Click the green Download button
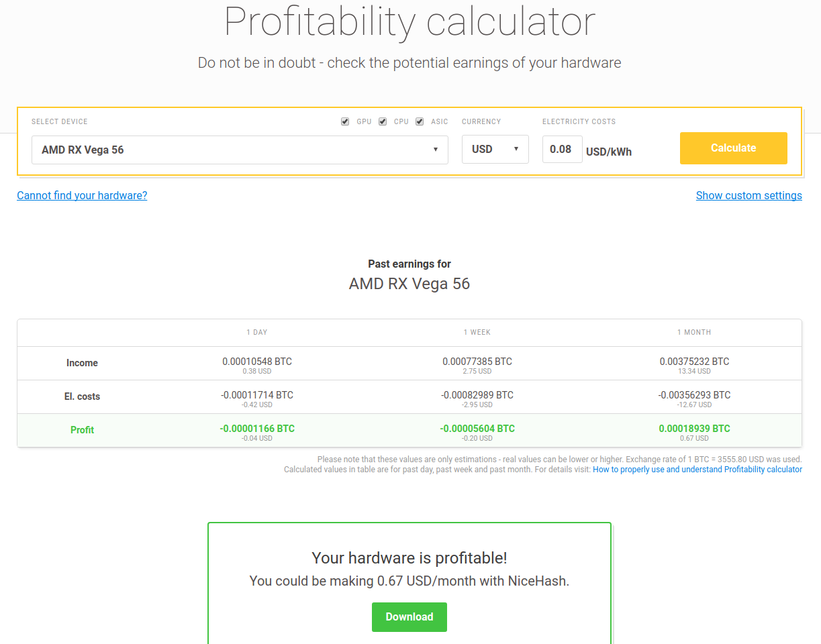 click(x=409, y=617)
